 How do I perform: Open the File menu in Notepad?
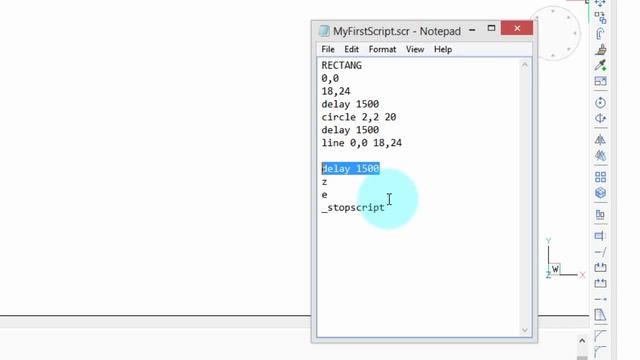pos(328,49)
